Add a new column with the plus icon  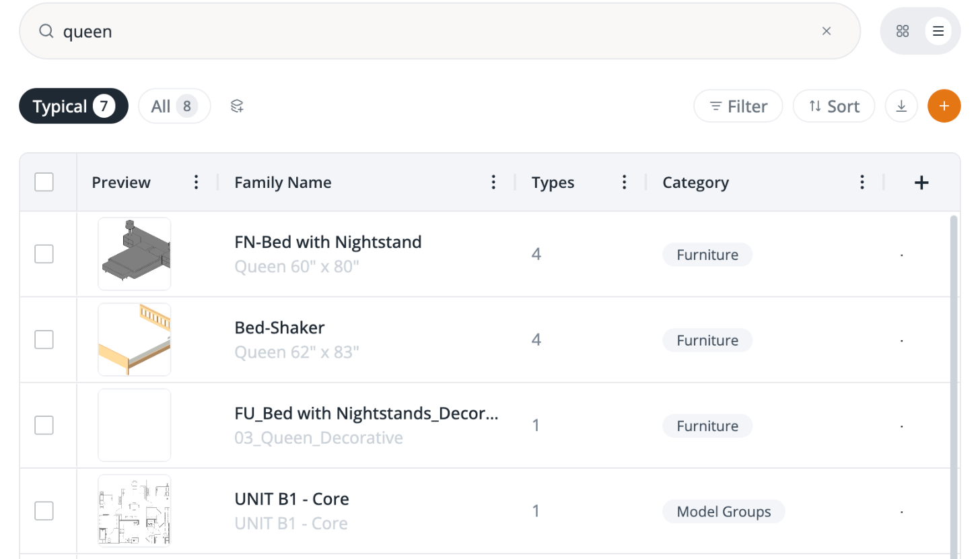point(921,183)
